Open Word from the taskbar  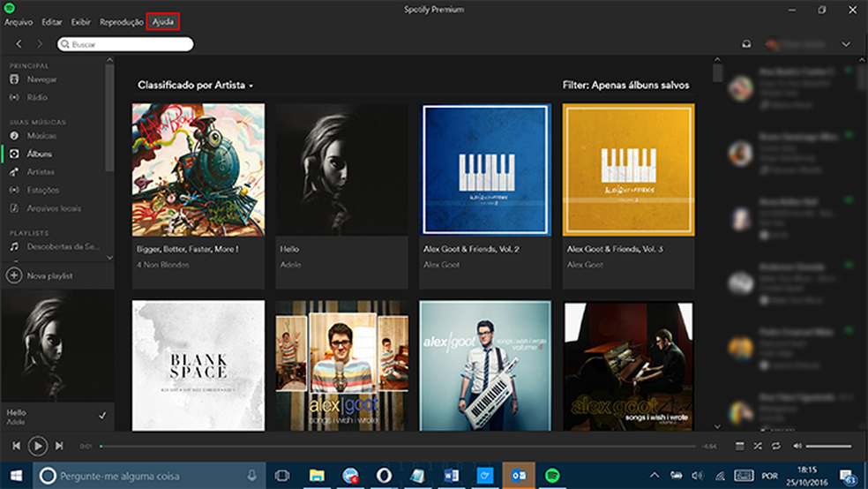coord(451,476)
